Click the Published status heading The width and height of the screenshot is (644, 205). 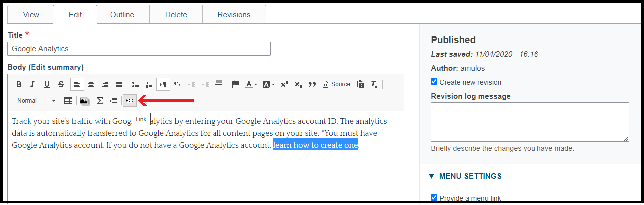(453, 40)
